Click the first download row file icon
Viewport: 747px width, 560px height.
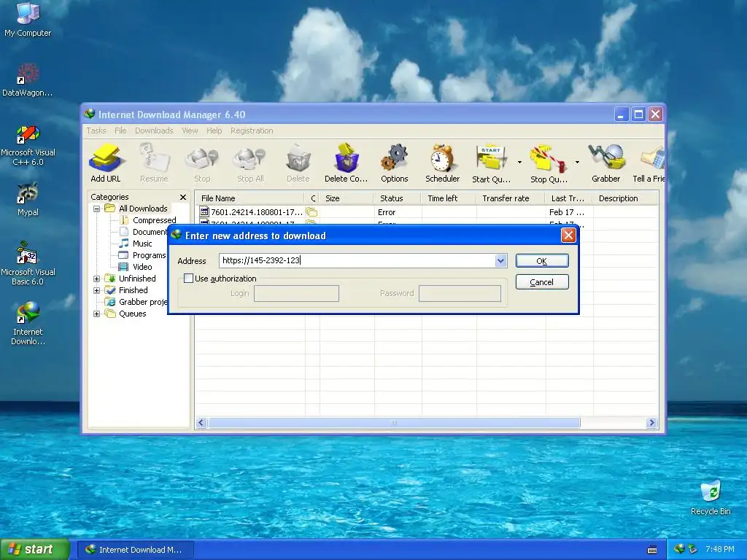click(204, 212)
